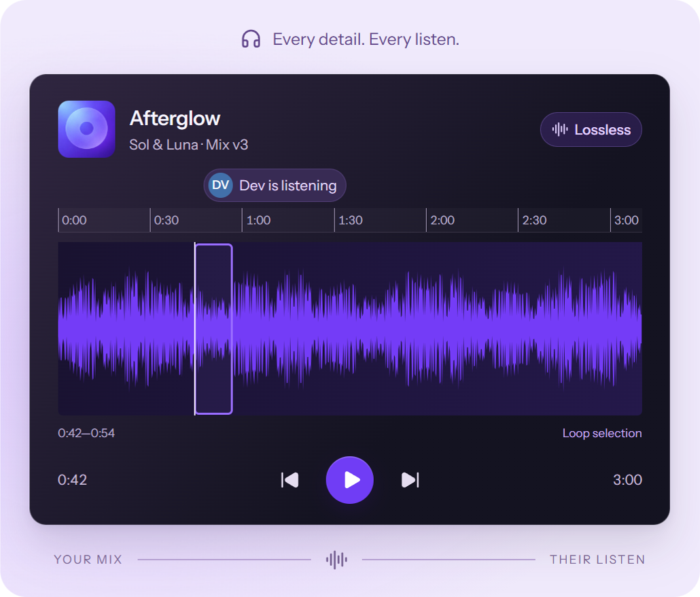Viewport: 700px width, 597px height.
Task: Jump to 1:00 timeline marker
Action: point(258,220)
